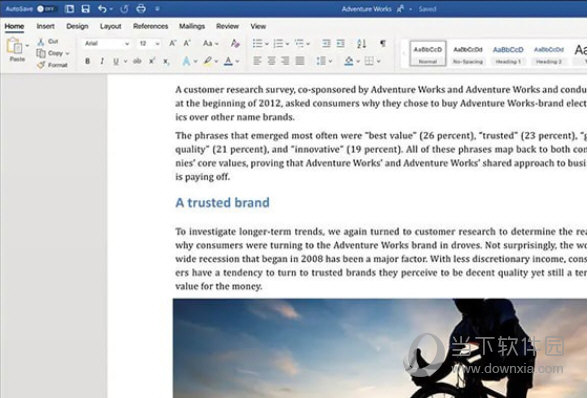Image resolution: width=588 pixels, height=398 pixels.
Task: Click the Copy button
Action: (50, 53)
